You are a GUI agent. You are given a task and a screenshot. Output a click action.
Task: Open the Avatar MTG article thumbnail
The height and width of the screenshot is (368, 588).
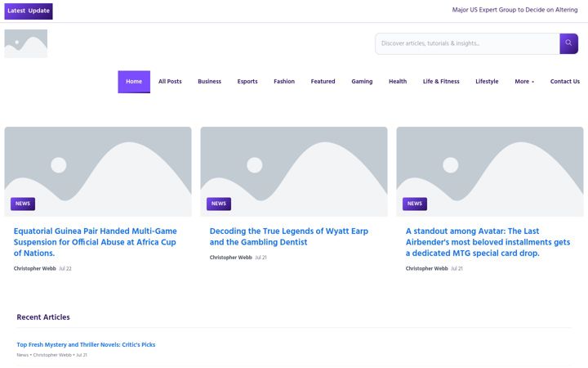pyautogui.click(x=490, y=172)
